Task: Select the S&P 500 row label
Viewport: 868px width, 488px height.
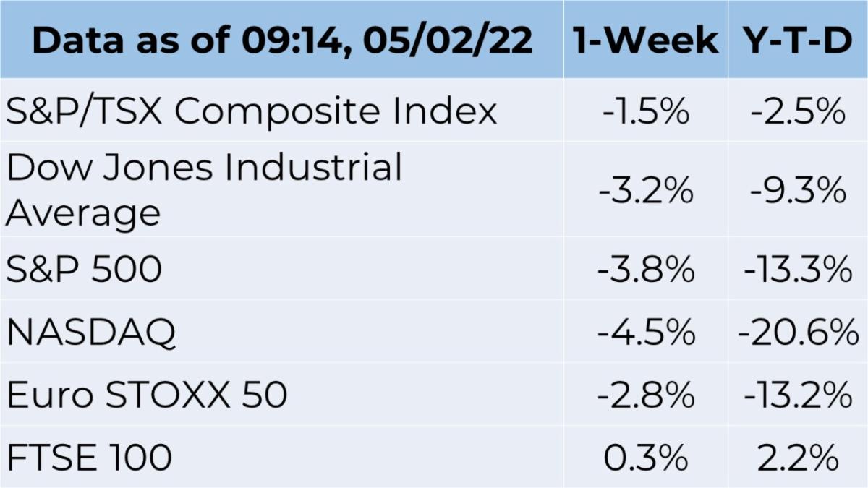Action: coord(84,270)
